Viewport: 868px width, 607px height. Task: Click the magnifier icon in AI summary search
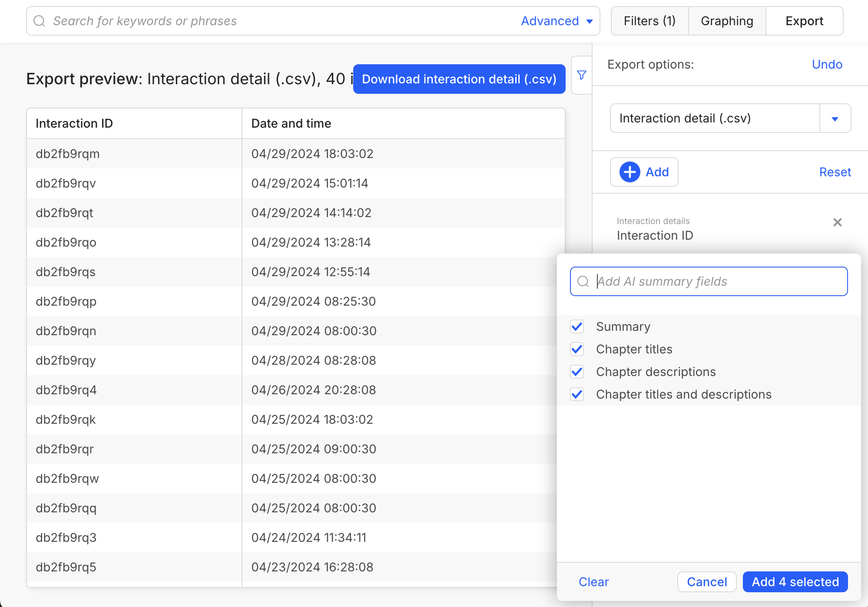pyautogui.click(x=583, y=281)
